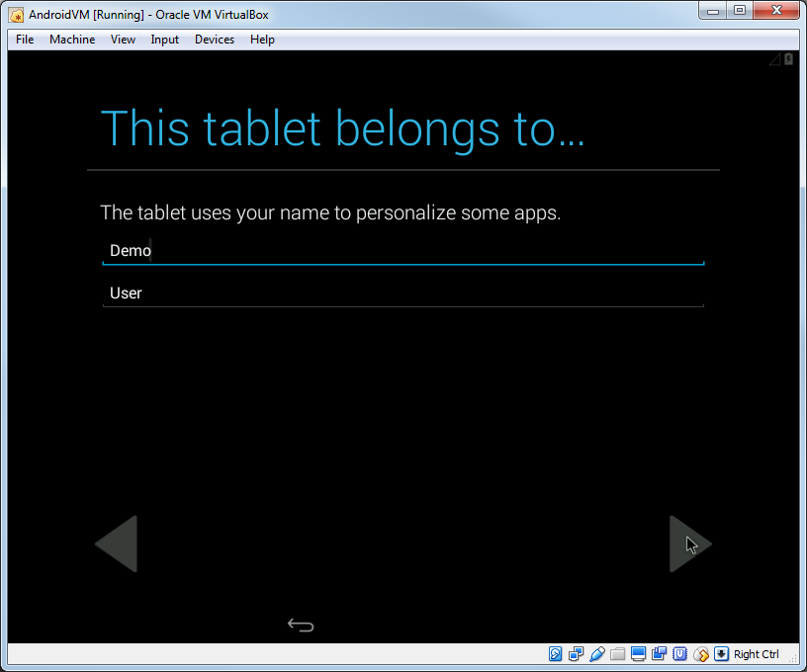
Task: Go to next setup step arrow
Action: [x=690, y=544]
